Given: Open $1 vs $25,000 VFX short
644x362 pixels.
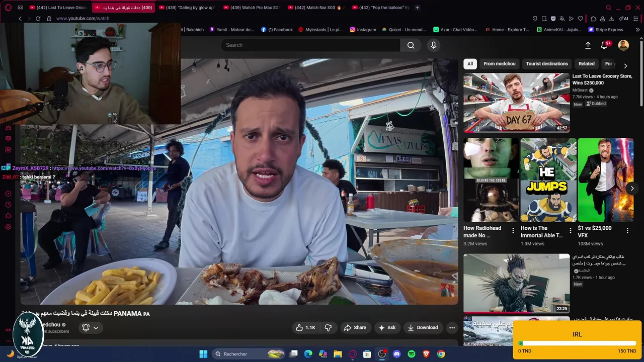Looking at the screenshot, I should click(x=605, y=180).
